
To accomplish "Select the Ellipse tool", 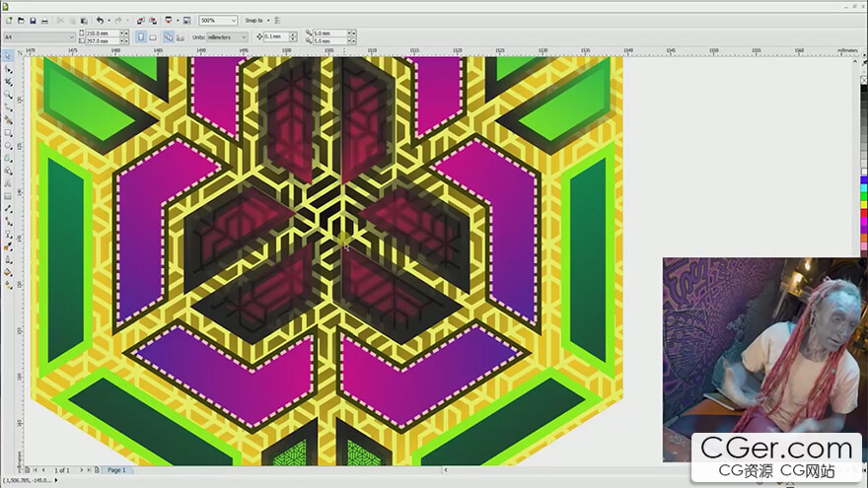I will click(x=8, y=146).
